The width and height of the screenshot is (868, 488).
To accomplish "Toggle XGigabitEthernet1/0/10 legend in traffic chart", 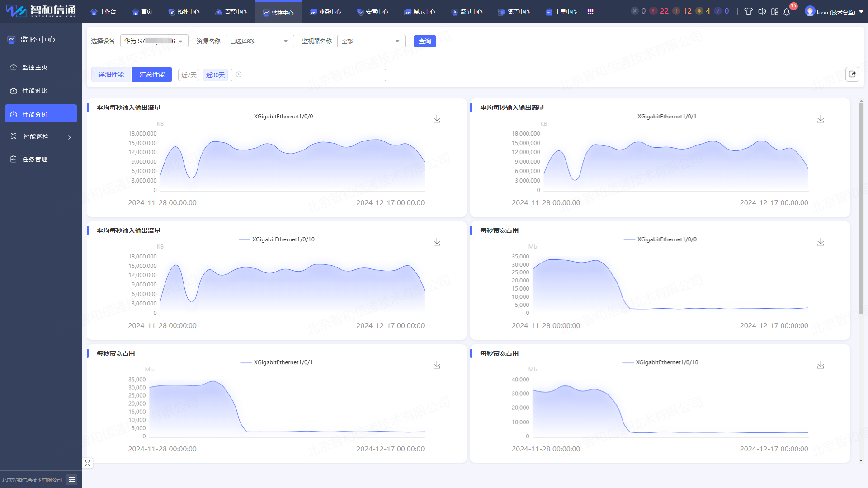I will (277, 239).
